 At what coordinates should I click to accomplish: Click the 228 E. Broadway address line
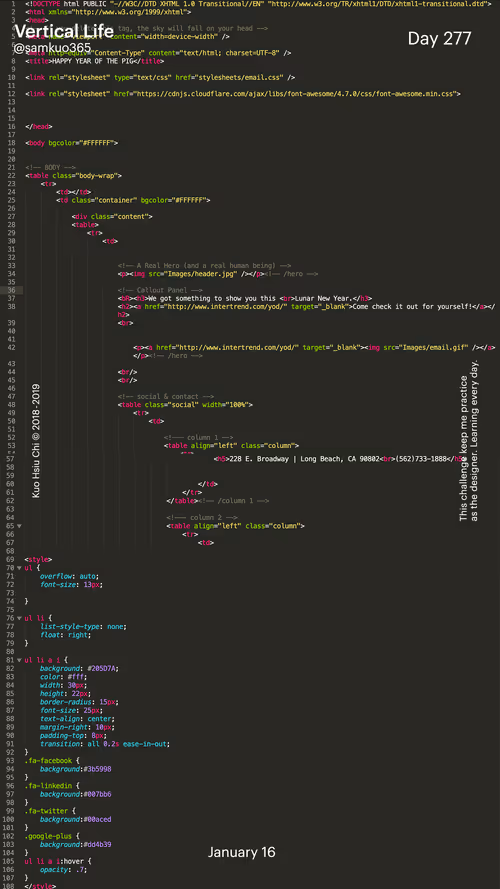[338, 459]
